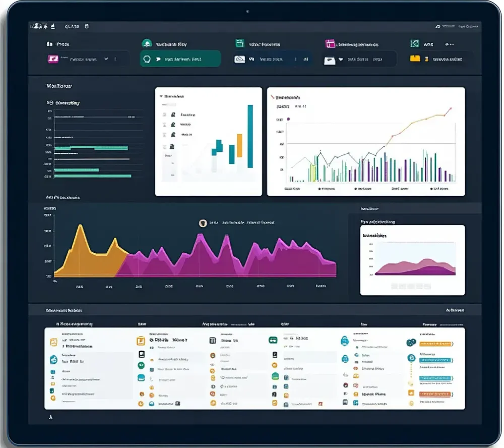Viewport: 504px width, 448px height.
Task: Click the round badge icon above area chart
Action: coord(203,223)
